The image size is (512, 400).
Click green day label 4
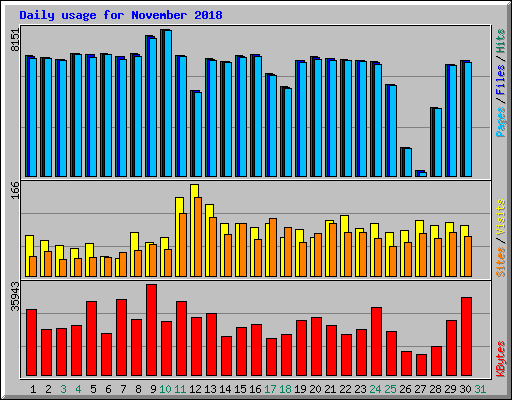78,389
